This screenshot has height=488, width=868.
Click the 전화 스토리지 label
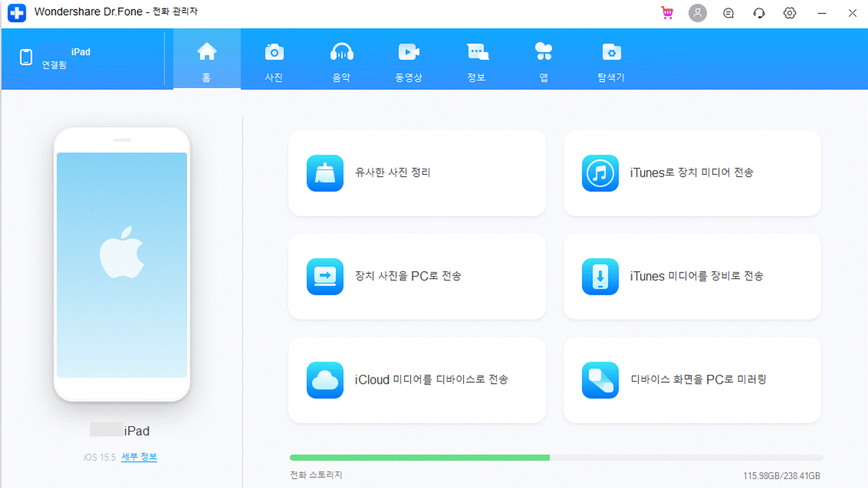[x=316, y=476]
